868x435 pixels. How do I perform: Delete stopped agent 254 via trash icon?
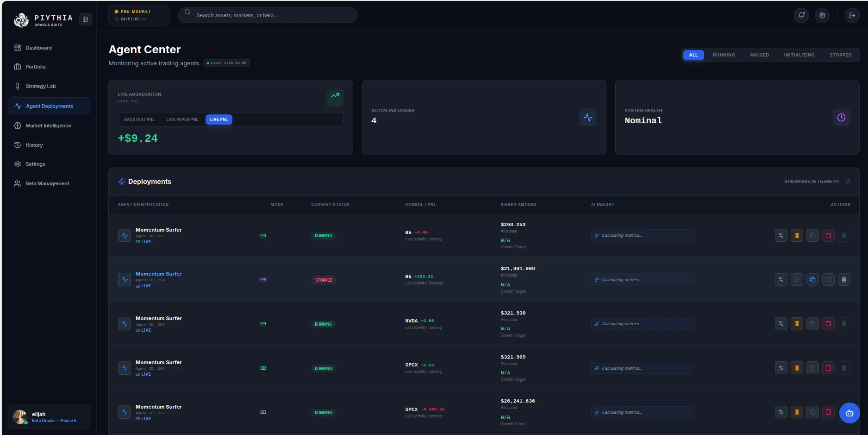click(x=844, y=279)
